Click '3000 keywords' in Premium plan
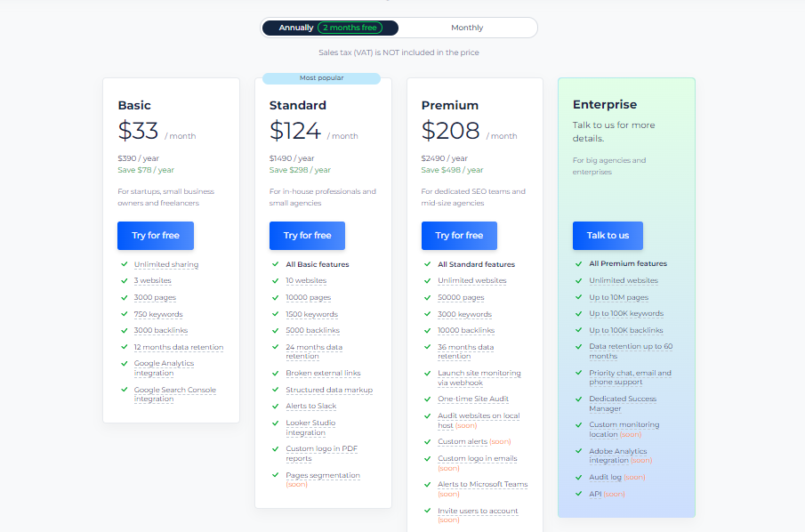The image size is (805, 532). coord(464,314)
